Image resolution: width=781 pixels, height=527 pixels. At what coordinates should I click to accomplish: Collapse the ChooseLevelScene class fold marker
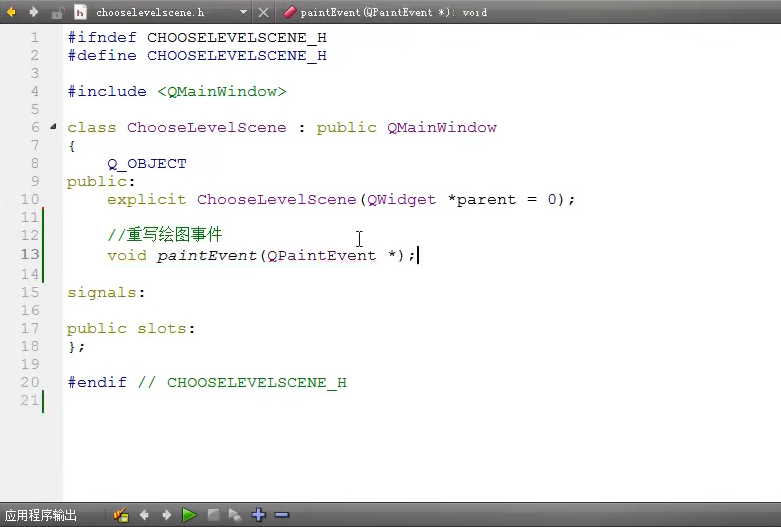tap(53, 127)
